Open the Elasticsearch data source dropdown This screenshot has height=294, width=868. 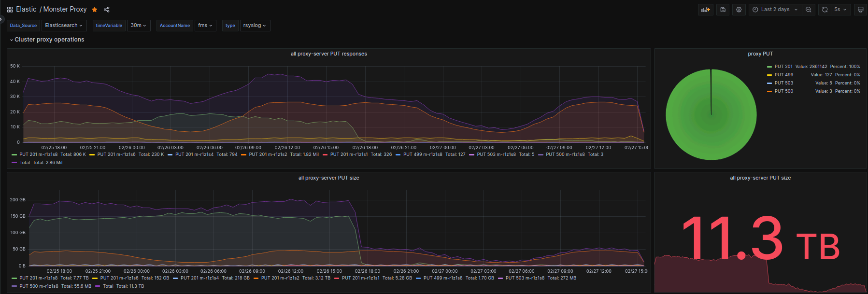tap(64, 26)
